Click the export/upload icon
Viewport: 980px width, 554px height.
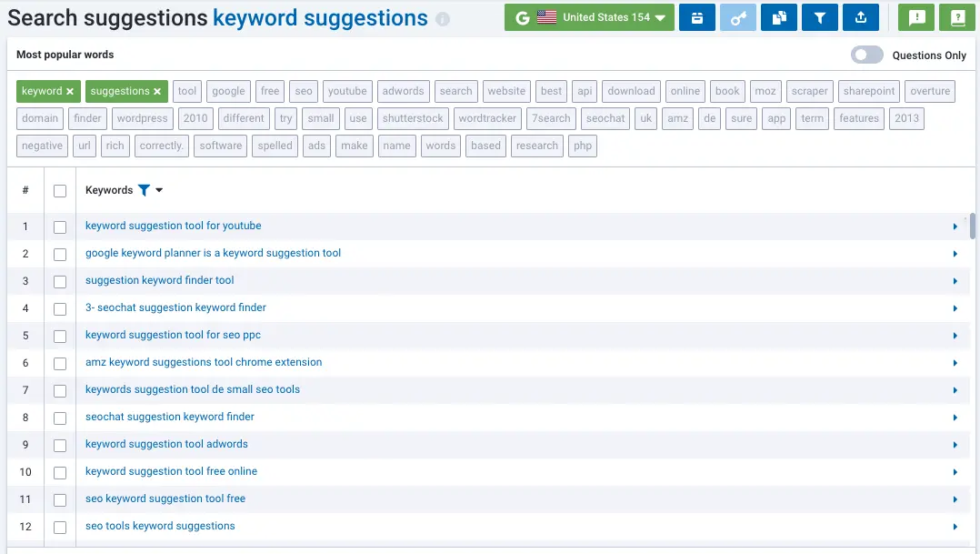(860, 17)
